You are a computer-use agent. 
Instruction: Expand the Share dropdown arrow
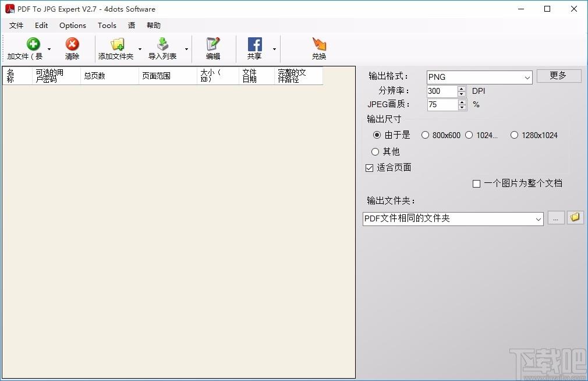pos(275,49)
